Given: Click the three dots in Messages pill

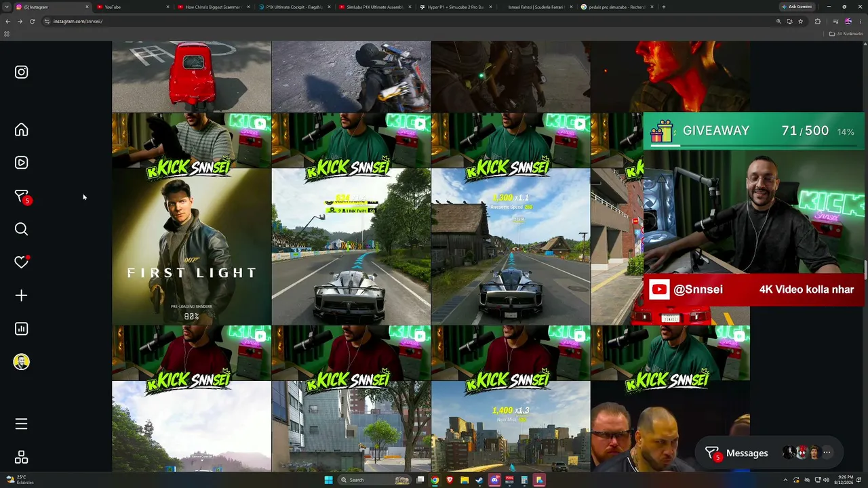Looking at the screenshot, I should tap(827, 453).
